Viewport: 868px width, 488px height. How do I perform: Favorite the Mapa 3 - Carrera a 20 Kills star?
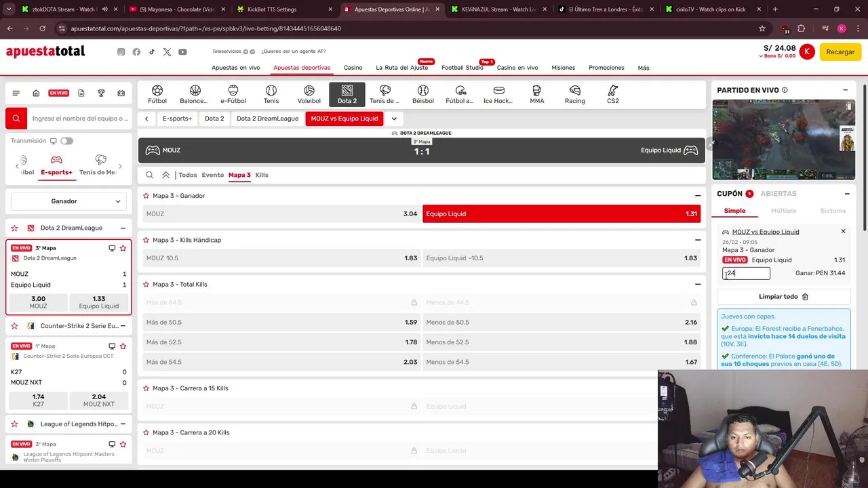coord(146,432)
